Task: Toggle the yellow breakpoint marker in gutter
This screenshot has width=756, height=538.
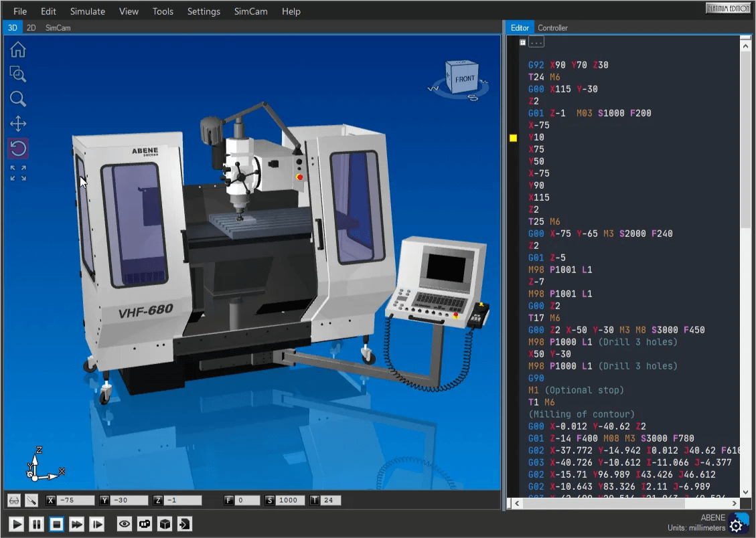Action: pyautogui.click(x=514, y=138)
